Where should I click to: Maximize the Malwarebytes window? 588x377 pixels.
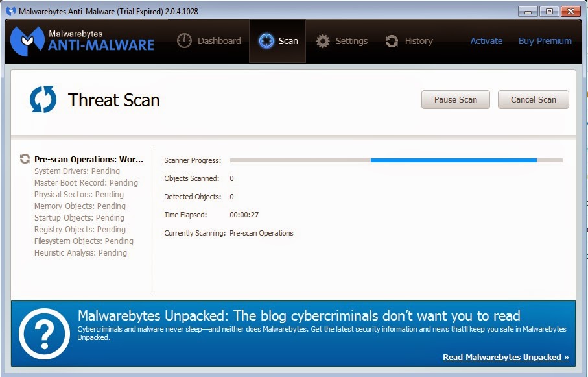(549, 11)
